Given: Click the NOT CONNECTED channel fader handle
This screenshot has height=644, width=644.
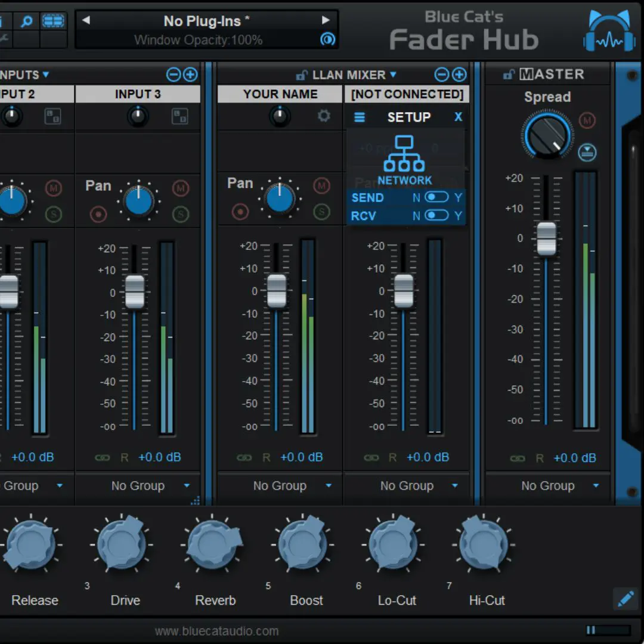Looking at the screenshot, I should coord(404,290).
